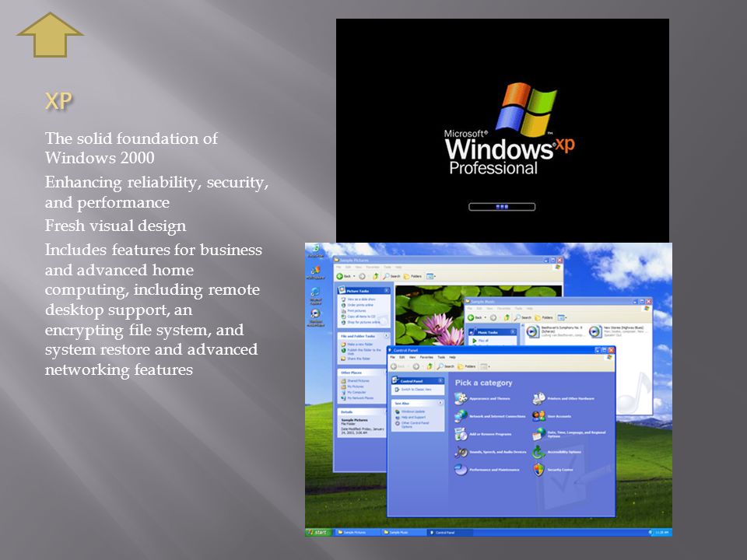747x560 pixels.
Task: Collapse the See Also panel
Action: tap(440, 403)
